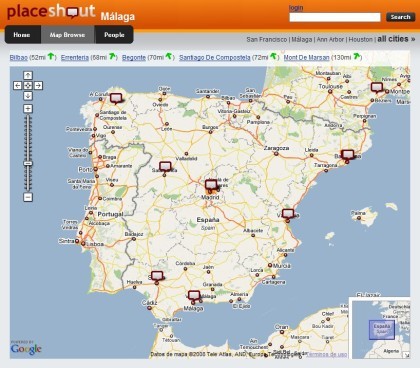This screenshot has width=420, height=368.
Task: Click the center/return map button
Action: [x=28, y=85]
